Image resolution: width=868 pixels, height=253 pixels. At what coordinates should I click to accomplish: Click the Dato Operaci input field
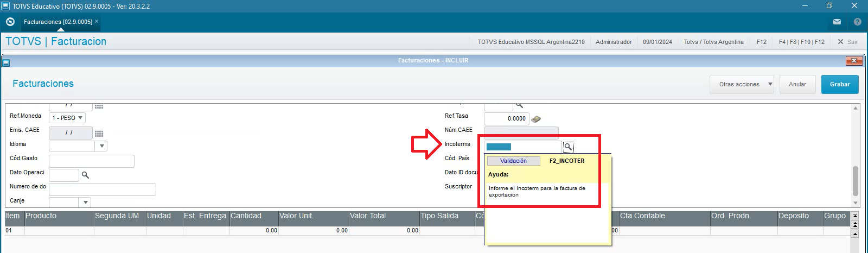pyautogui.click(x=64, y=175)
